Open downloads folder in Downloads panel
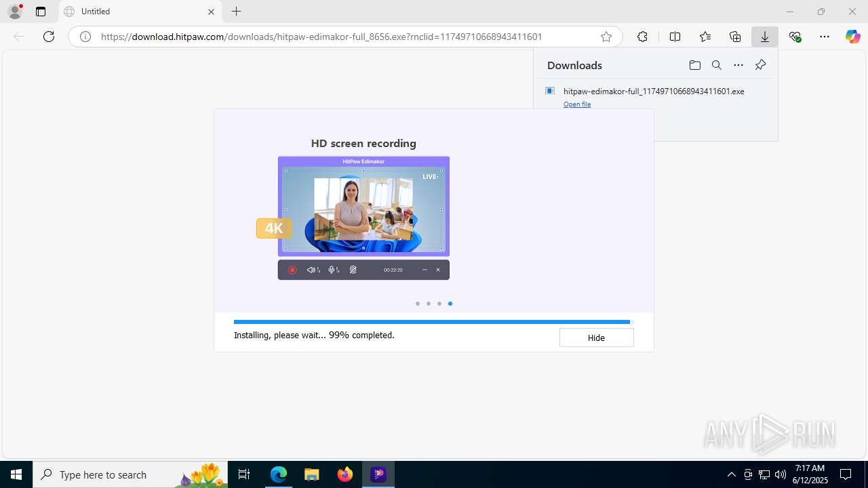 (x=695, y=65)
